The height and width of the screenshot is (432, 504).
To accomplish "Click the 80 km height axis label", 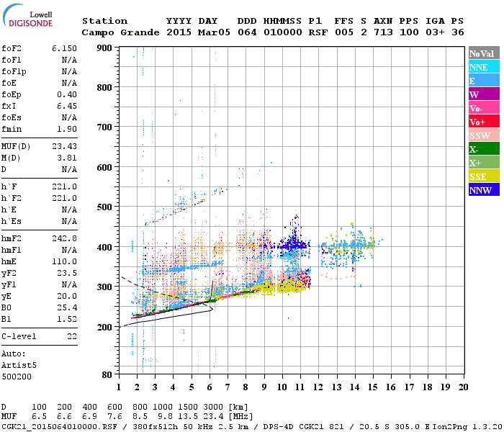I will [107, 375].
